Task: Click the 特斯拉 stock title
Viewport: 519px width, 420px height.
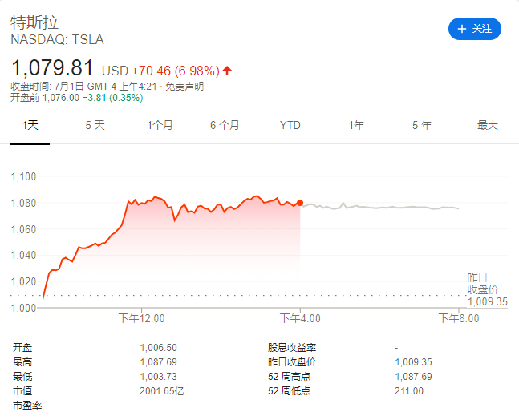Action: pyautogui.click(x=34, y=22)
